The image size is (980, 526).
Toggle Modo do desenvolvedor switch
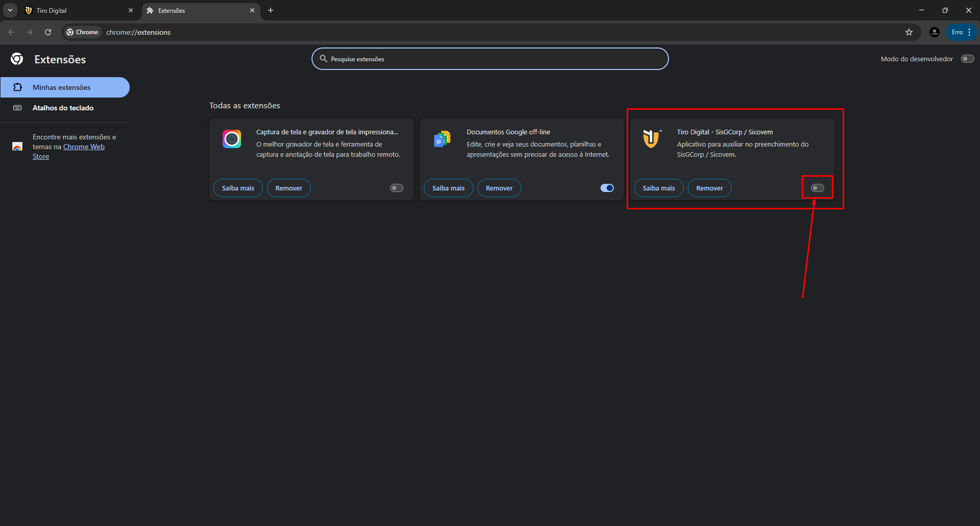click(967, 59)
